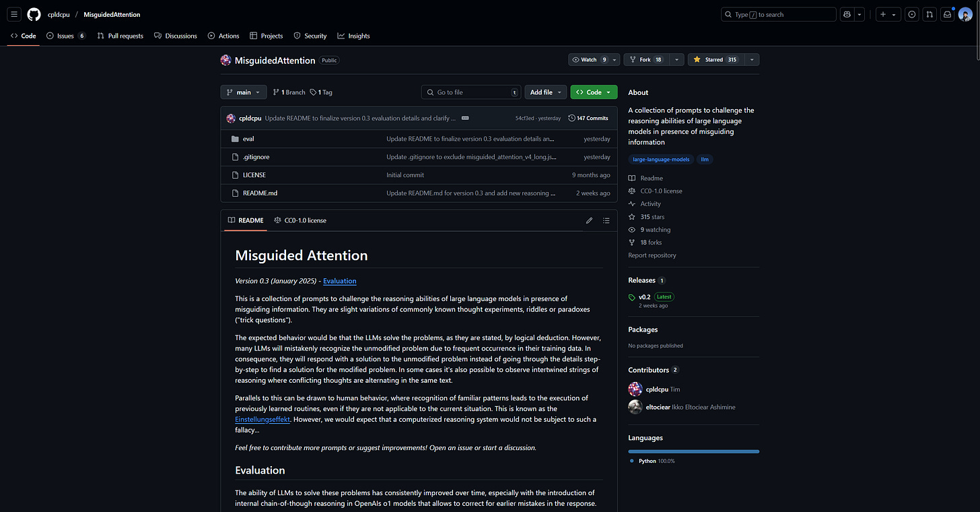This screenshot has width=980, height=512.
Task: Open user profile avatar menu
Action: [965, 14]
